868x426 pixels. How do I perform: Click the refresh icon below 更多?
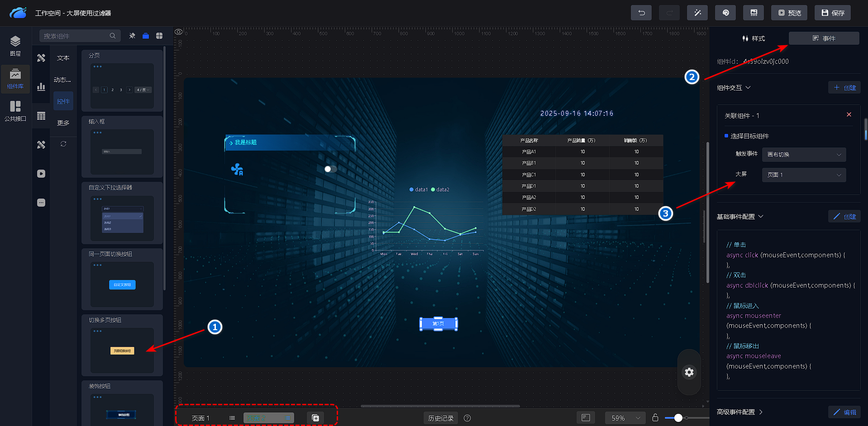pos(63,144)
